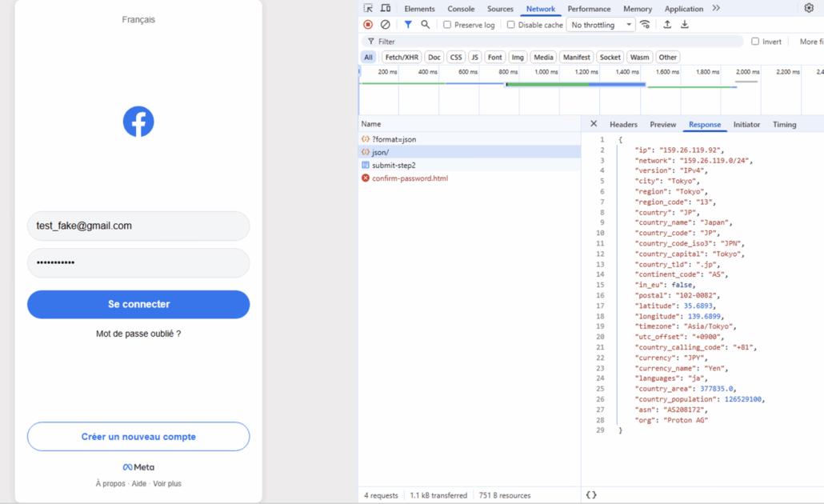Open DevTools settings gear

click(x=809, y=8)
